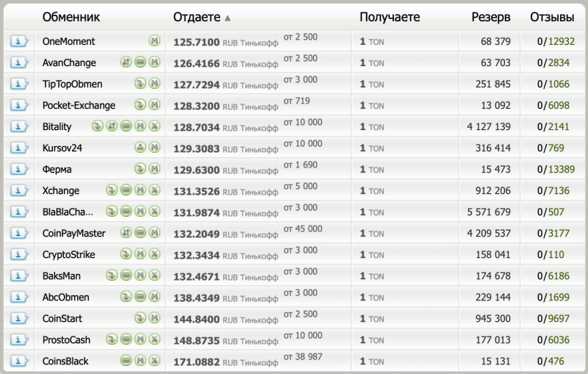Viewport: 588px width, 374px height.
Task: Click reserve value 5 571 679
Action: [489, 212]
